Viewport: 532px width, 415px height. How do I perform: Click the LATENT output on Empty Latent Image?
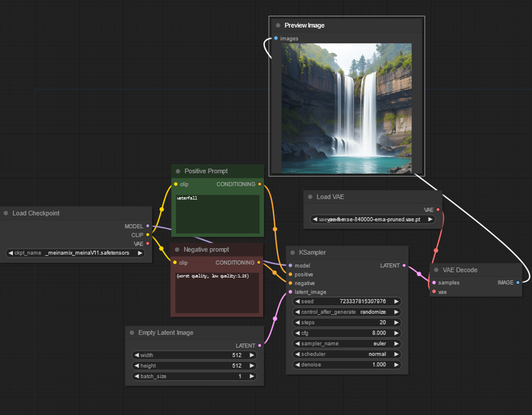(x=261, y=345)
